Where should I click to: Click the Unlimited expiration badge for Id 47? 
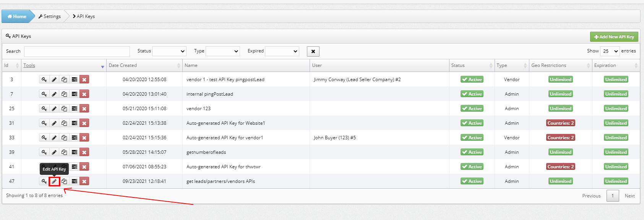[616, 181]
